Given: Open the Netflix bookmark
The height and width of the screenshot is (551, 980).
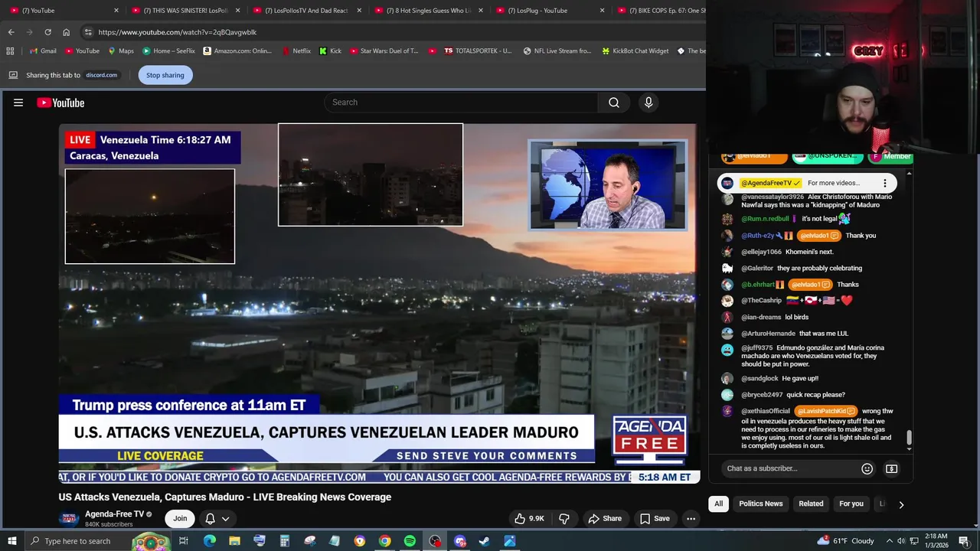Looking at the screenshot, I should (x=296, y=51).
